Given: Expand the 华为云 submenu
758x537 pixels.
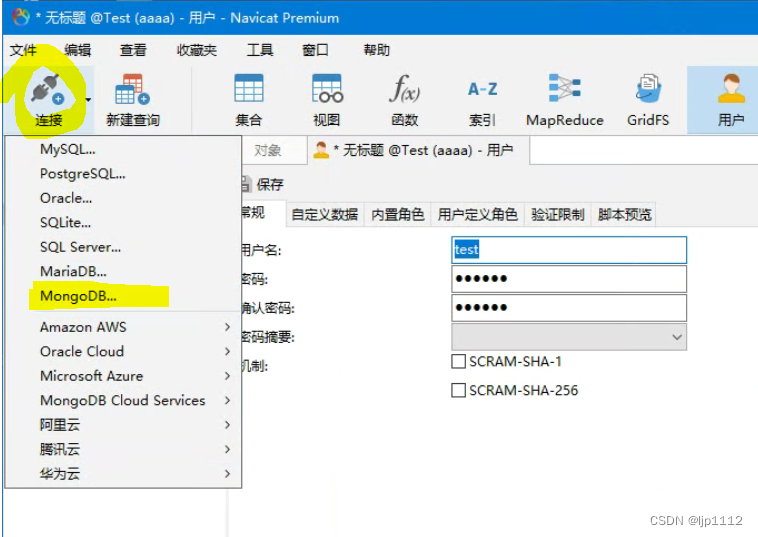Looking at the screenshot, I should [123, 474].
